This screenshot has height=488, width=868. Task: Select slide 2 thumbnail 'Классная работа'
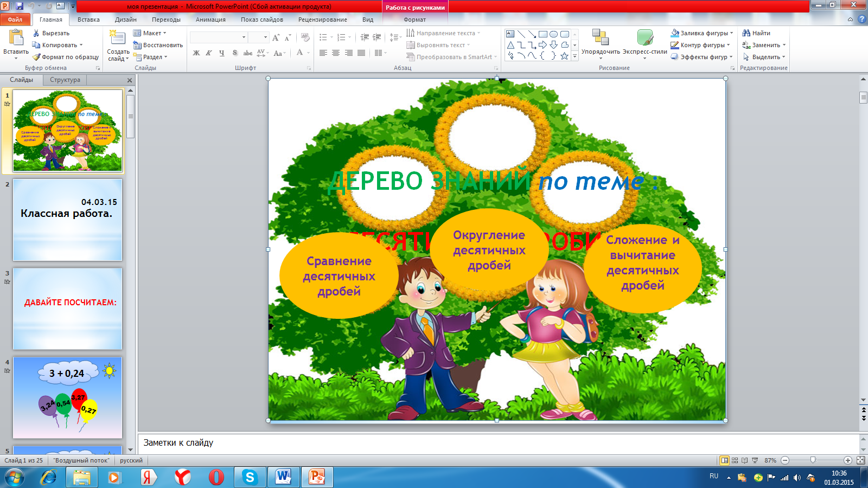(68, 220)
